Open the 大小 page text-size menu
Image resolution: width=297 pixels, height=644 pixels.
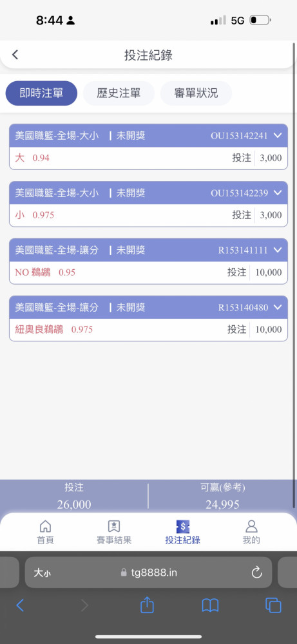42,573
